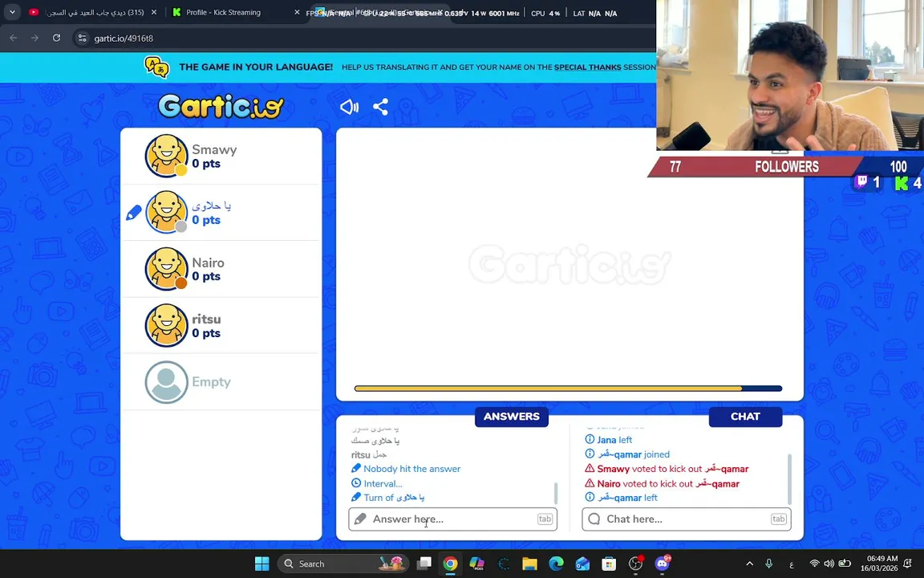Open the SPECIAL THANKS link

[x=587, y=67]
